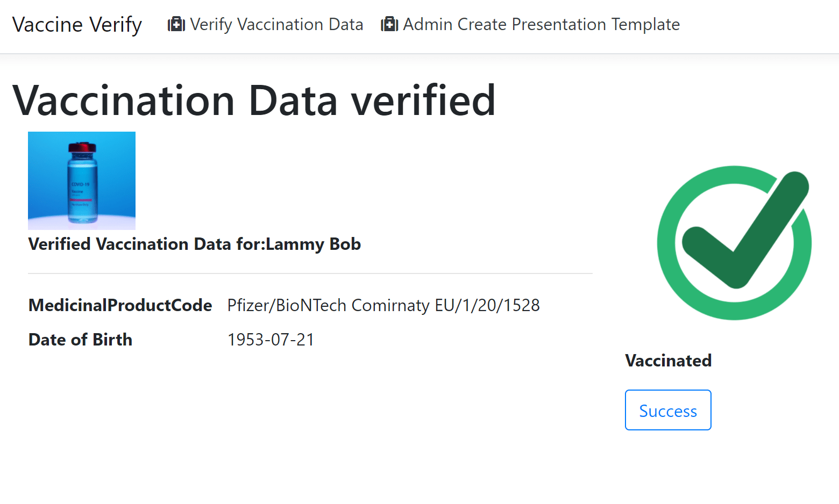Select the name Lammy Bob
The image size is (839, 504).
coord(313,244)
